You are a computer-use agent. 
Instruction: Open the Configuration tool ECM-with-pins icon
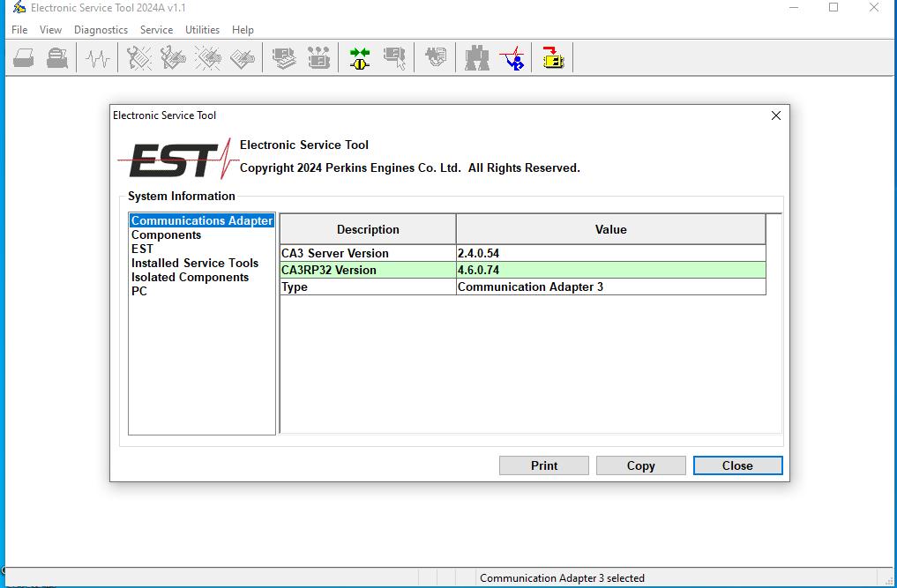coord(318,58)
